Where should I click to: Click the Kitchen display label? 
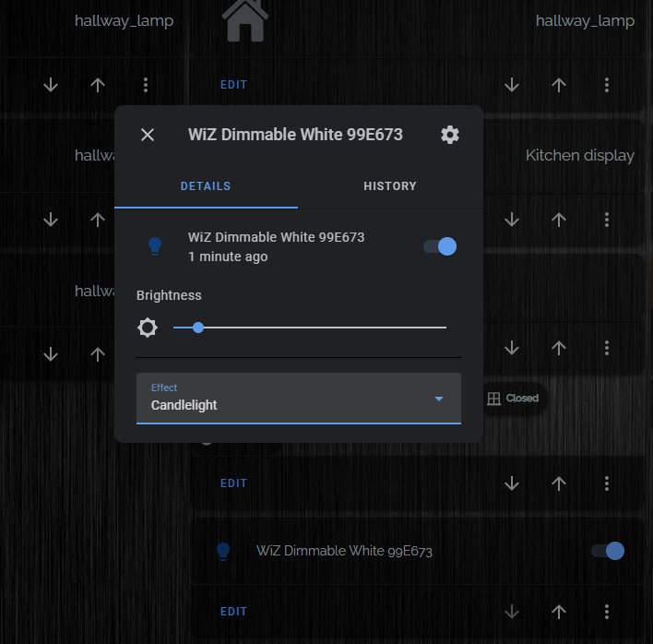(580, 156)
